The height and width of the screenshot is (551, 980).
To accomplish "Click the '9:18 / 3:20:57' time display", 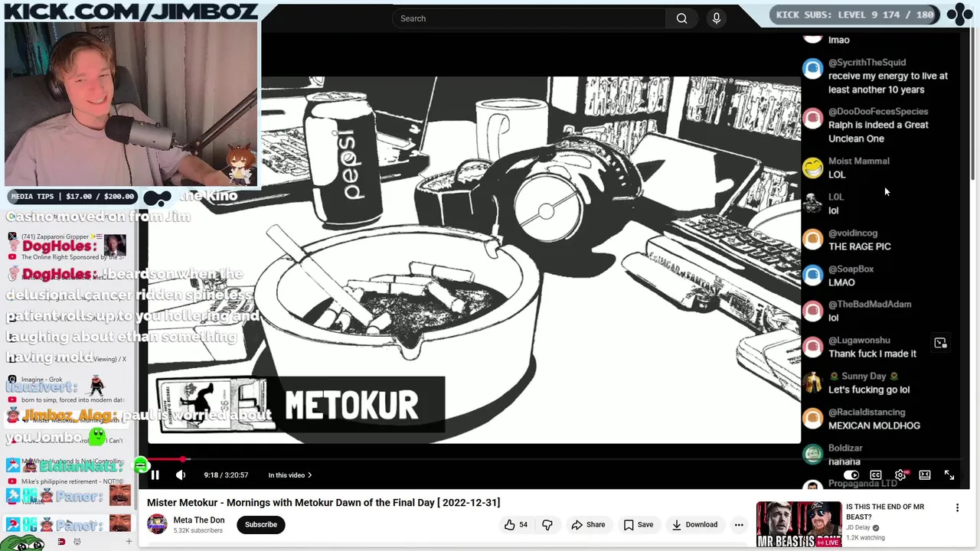I will point(226,475).
